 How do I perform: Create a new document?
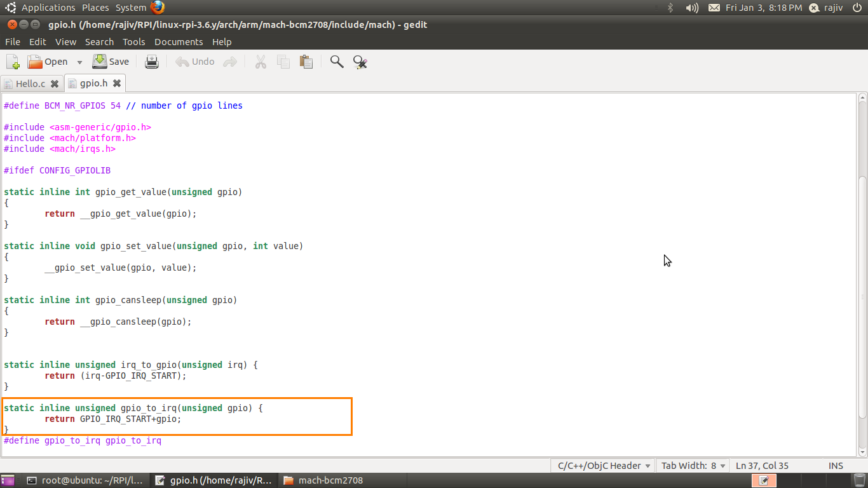(x=12, y=61)
